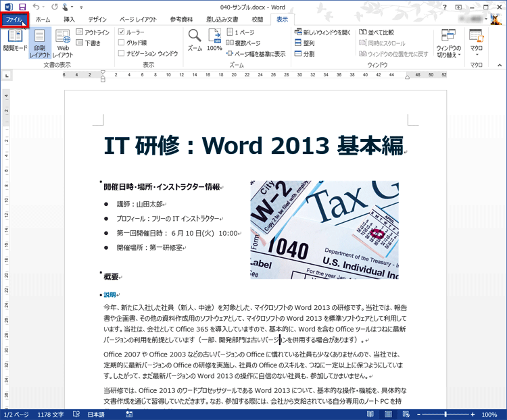Viewport: 507px width, 420px height.
Task: Click the Redo icon in quick access toolbar
Action: coord(54,7)
